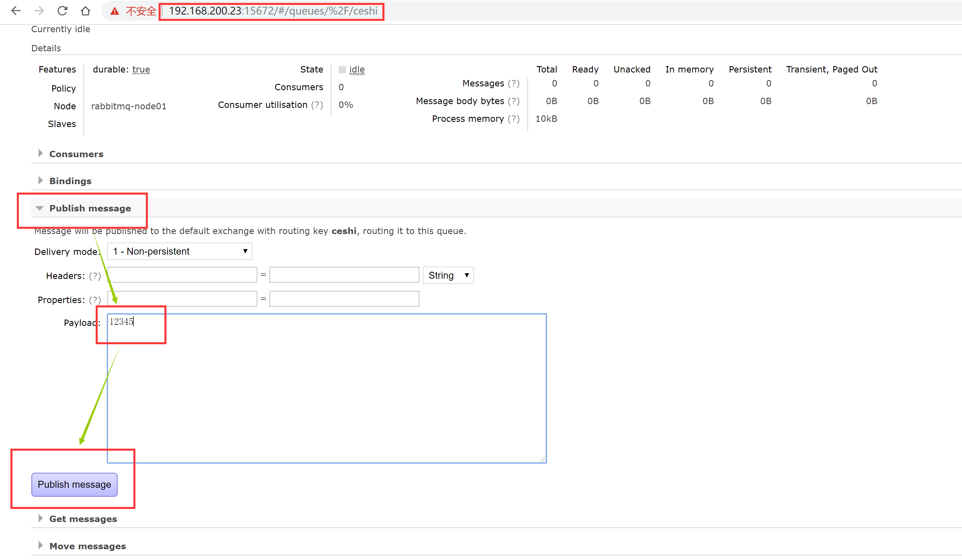Click help (?) beside Properties label

tap(95, 300)
